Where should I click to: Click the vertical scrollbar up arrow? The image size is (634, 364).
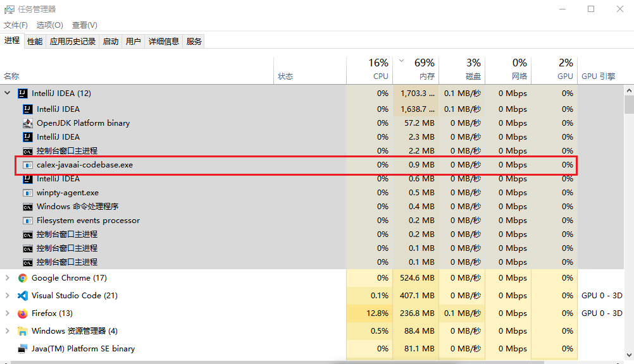[629, 90]
